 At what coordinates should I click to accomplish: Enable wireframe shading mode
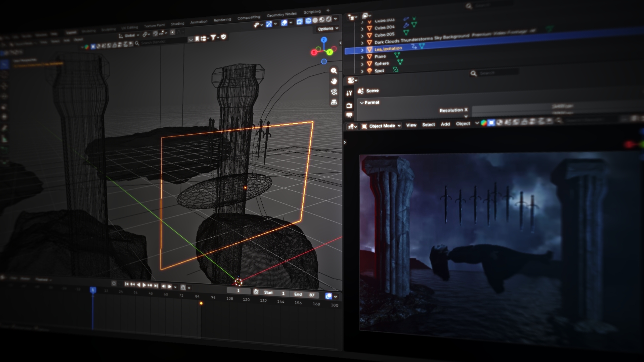[308, 21]
